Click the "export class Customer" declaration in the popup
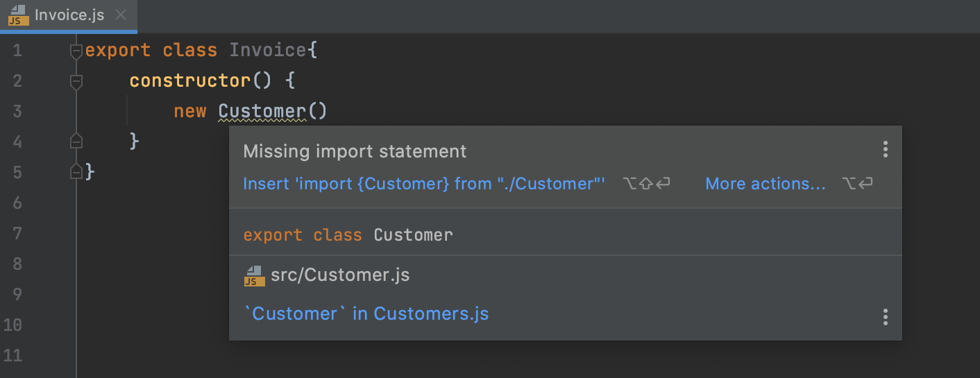The height and width of the screenshot is (378, 980). click(x=348, y=235)
